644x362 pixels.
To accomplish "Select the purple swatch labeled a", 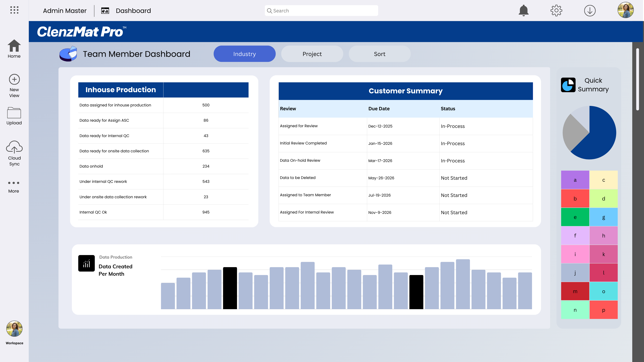I will [575, 180].
